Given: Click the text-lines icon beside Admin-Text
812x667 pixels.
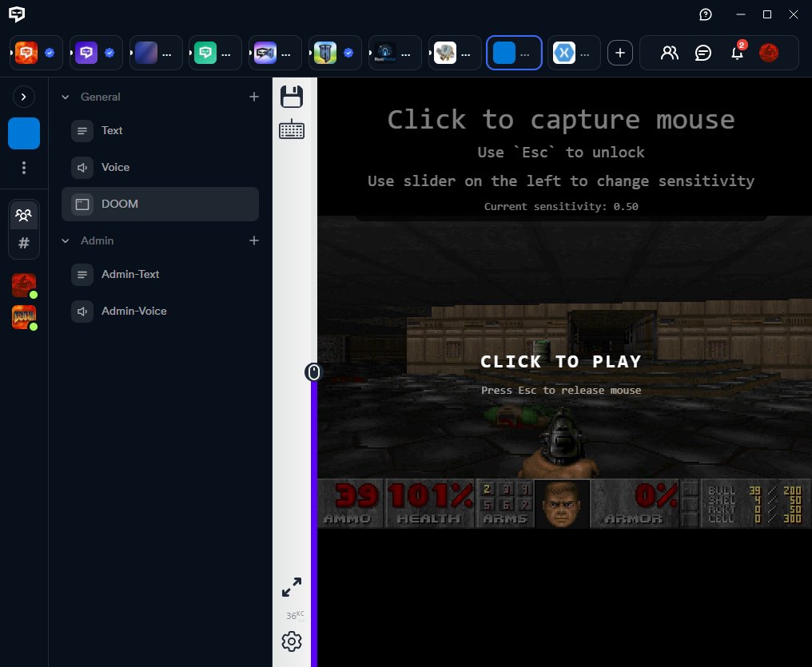Looking at the screenshot, I should click(x=82, y=275).
